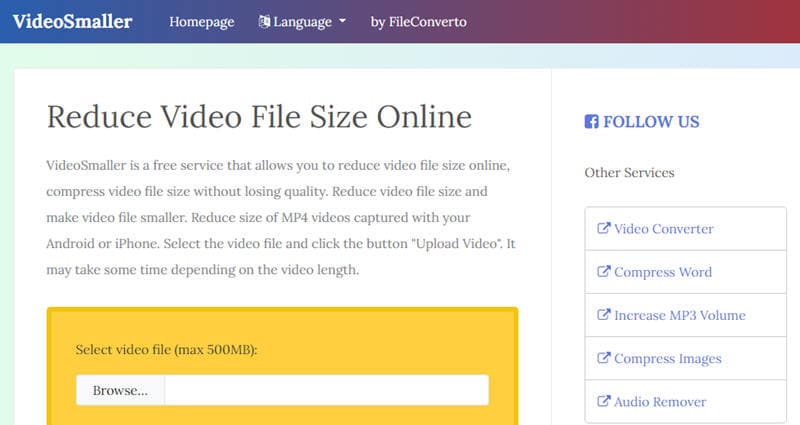This screenshot has width=800, height=425.
Task: Visit the by FileConverto link
Action: (x=418, y=22)
